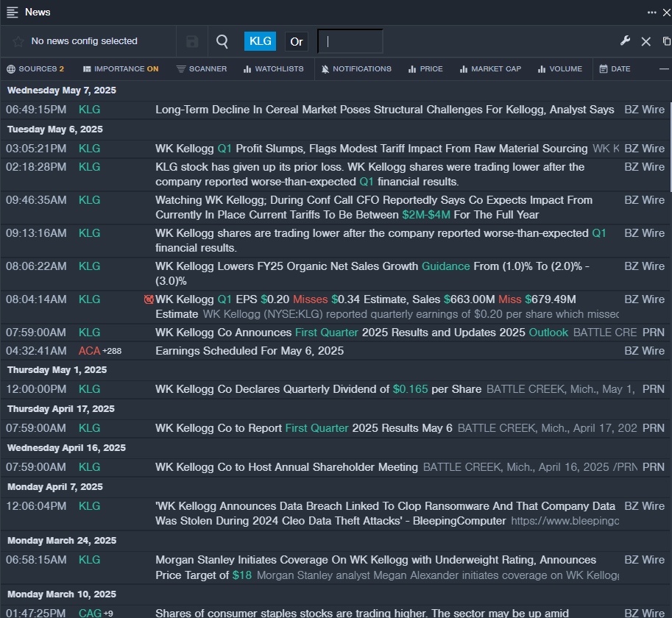Click the KLG ticker in the 06:49:15PM row
This screenshot has width=672, height=618.
(89, 110)
